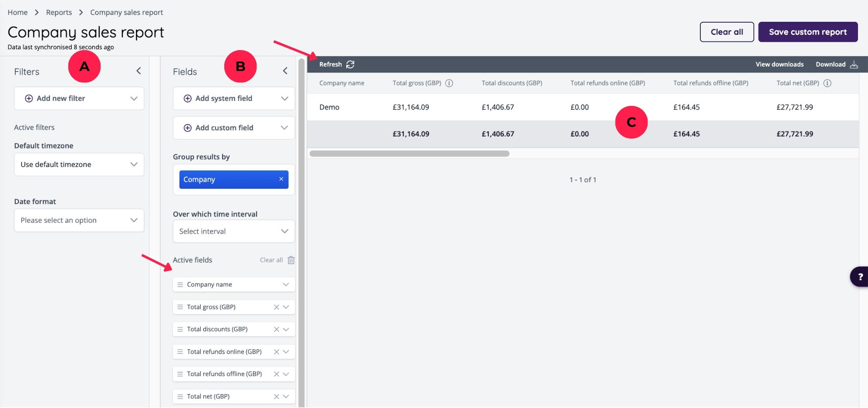
Task: Click the Download icon in table toolbar
Action: [854, 65]
